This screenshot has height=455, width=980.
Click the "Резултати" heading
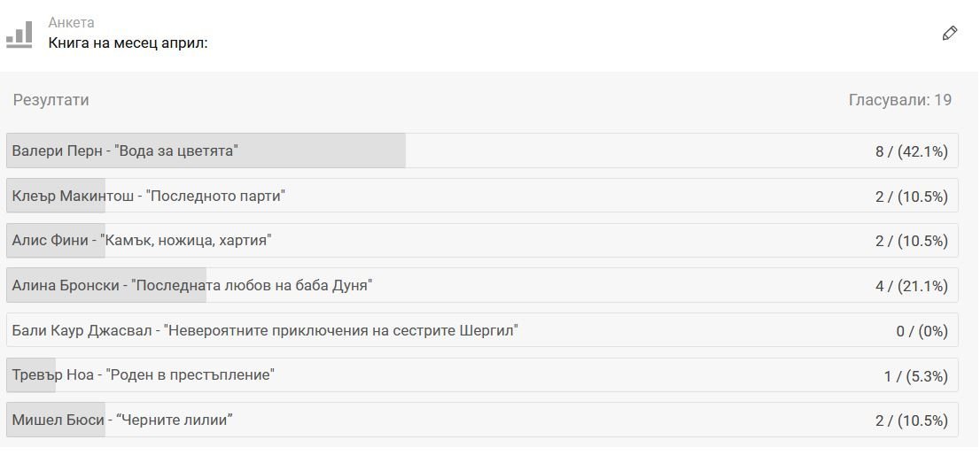(x=51, y=100)
